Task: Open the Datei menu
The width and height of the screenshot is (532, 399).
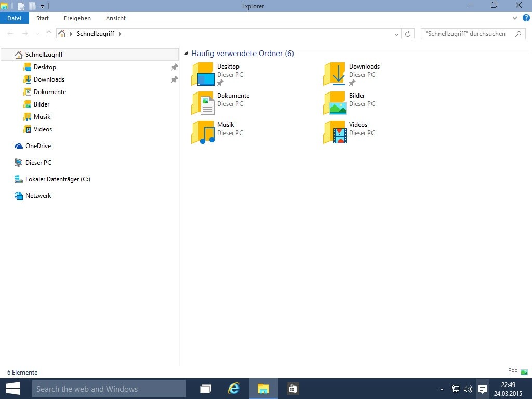Action: tap(14, 18)
